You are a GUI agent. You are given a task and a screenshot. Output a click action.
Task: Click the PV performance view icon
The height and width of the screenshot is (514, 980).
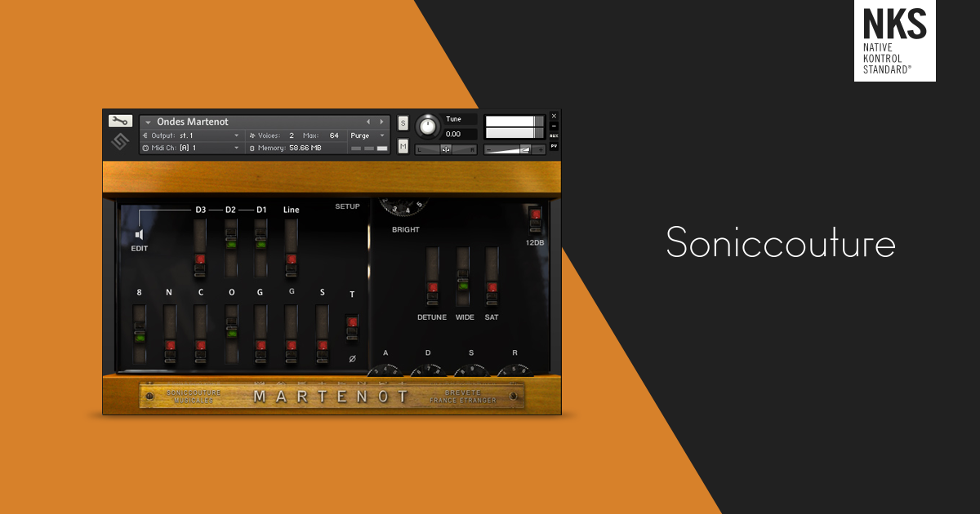[554, 145]
